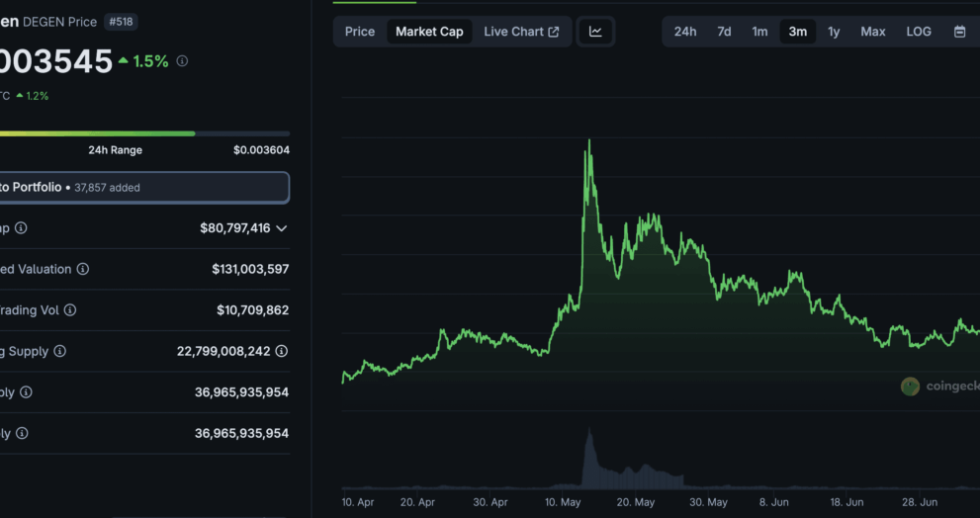
Task: Show Max time range on chart
Action: point(872,32)
